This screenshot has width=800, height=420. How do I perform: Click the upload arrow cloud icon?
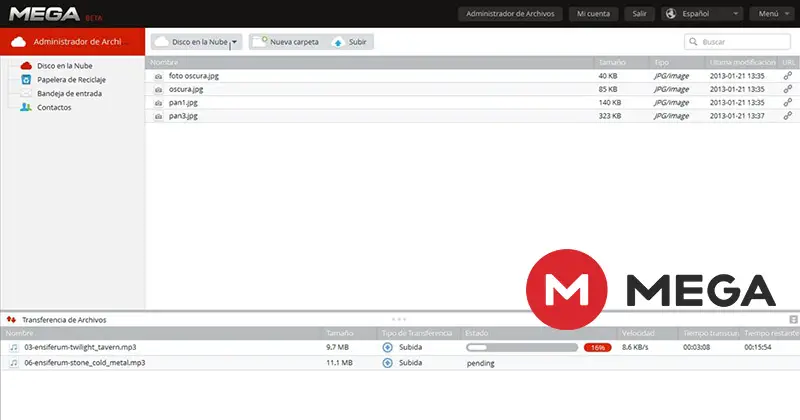[x=338, y=42]
